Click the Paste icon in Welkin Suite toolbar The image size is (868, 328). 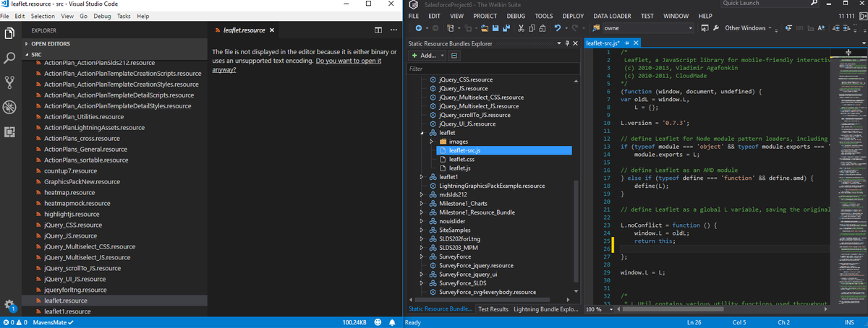point(543,28)
